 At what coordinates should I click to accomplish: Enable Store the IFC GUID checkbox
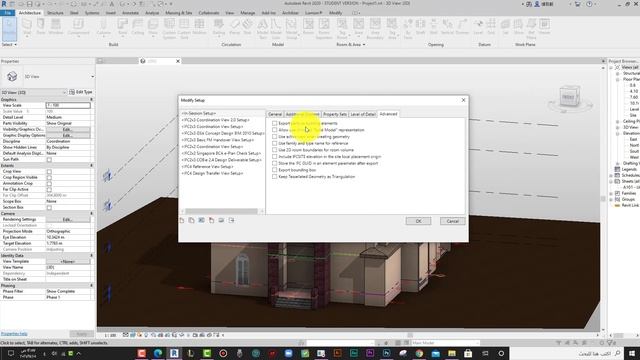pos(274,163)
